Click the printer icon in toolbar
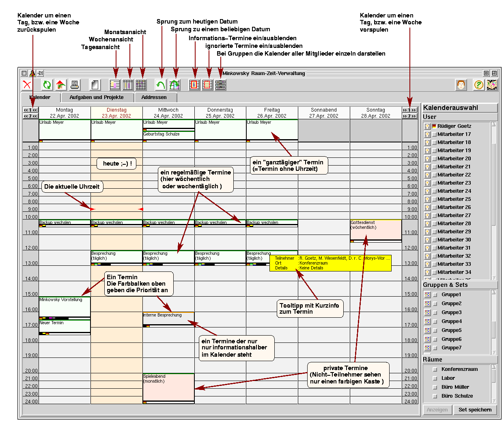 point(75,85)
